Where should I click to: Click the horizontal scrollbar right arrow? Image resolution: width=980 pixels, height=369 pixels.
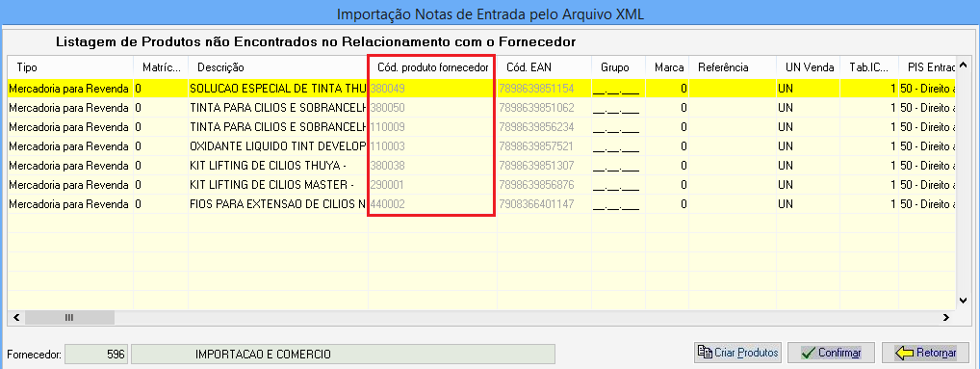click(x=947, y=318)
